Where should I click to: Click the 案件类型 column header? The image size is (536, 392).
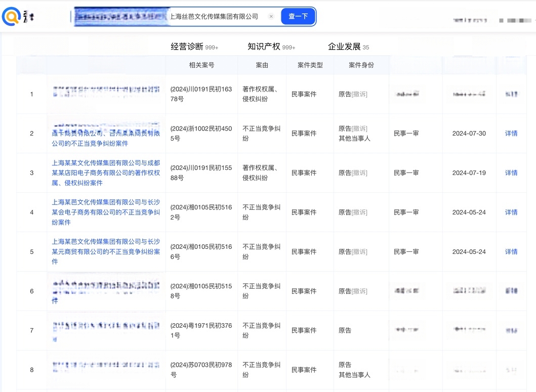click(310, 65)
